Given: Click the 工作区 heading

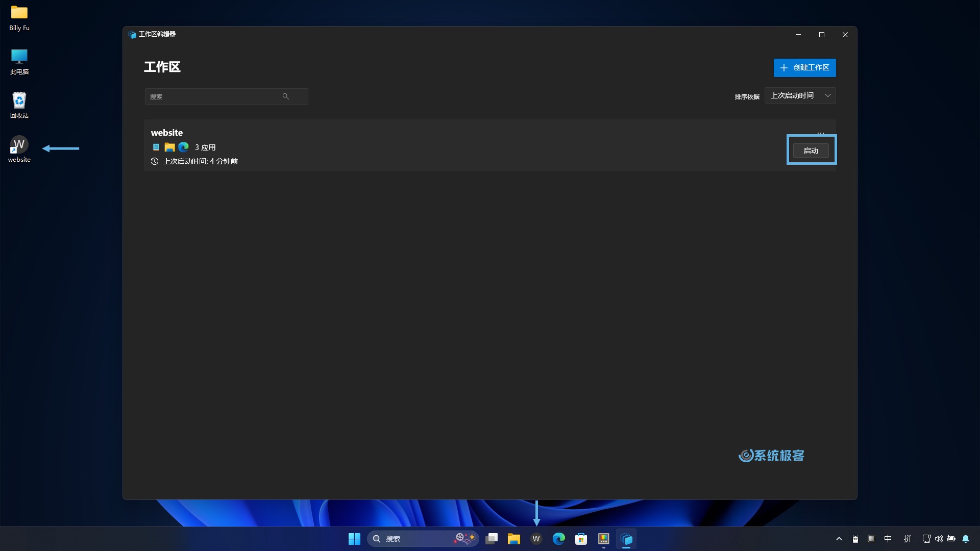Looking at the screenshot, I should pos(162,67).
